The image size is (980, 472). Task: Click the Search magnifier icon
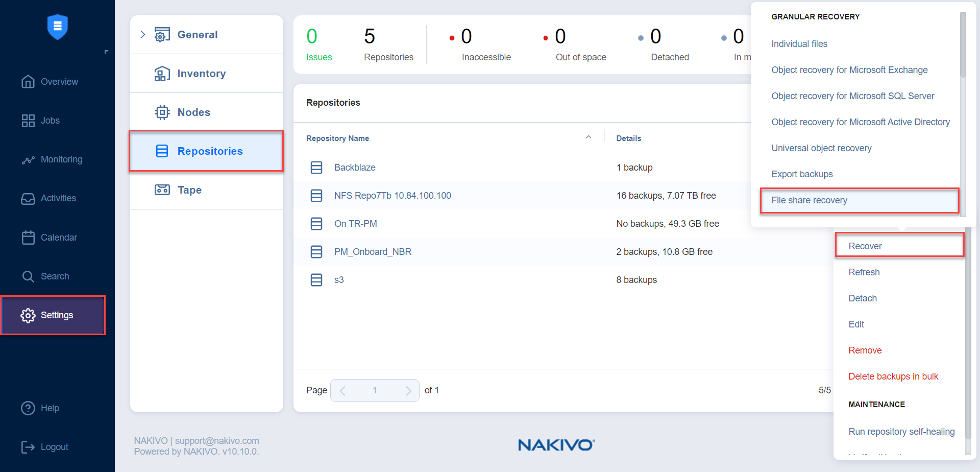28,276
